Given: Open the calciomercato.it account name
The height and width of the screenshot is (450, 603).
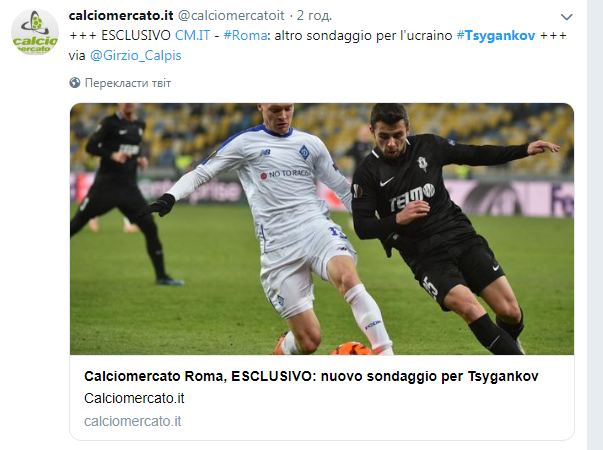Looking at the screenshot, I should coord(121,15).
